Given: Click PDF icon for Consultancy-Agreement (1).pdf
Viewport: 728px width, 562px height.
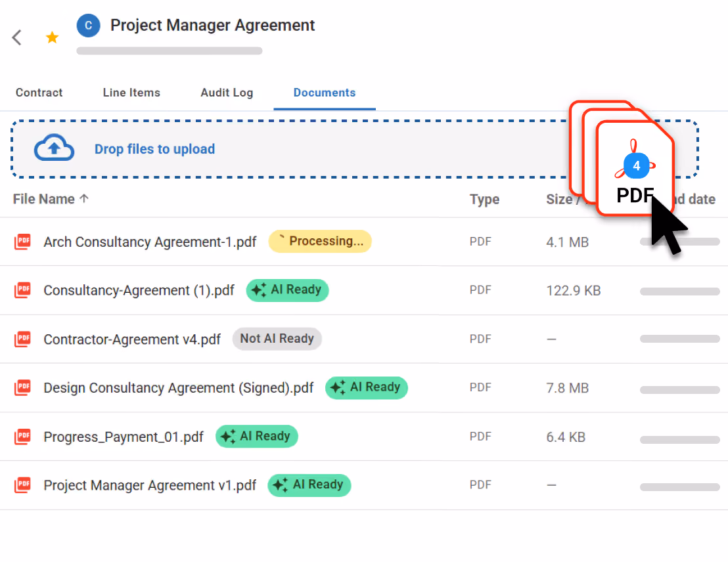Looking at the screenshot, I should [22, 290].
